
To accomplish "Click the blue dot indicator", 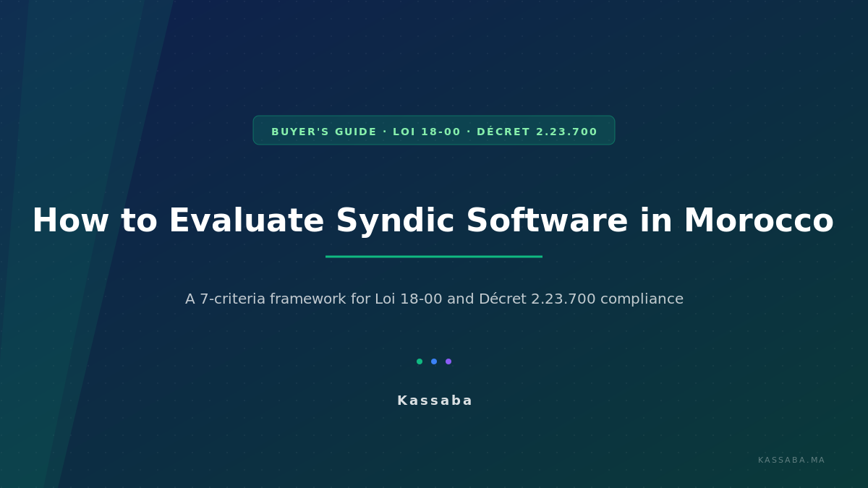I will pos(434,361).
